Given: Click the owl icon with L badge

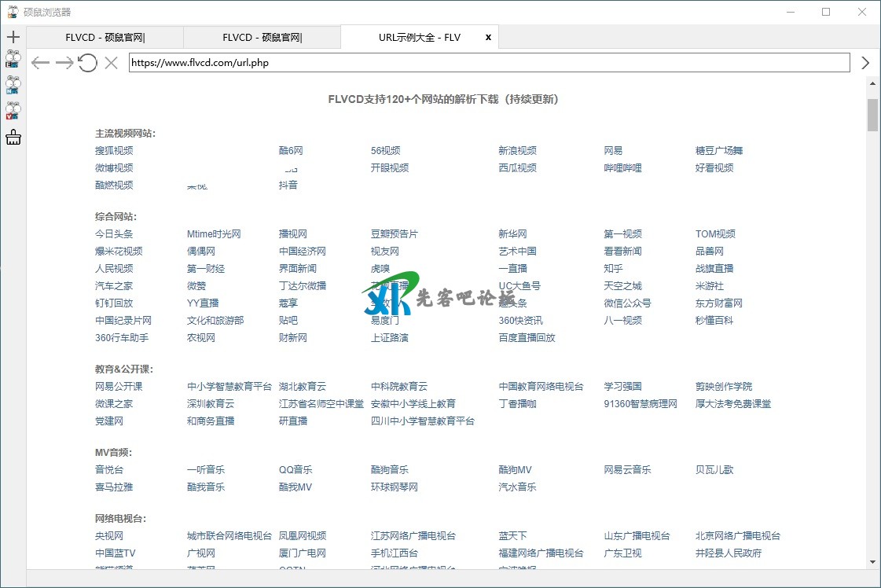Looking at the screenshot, I should (13, 60).
